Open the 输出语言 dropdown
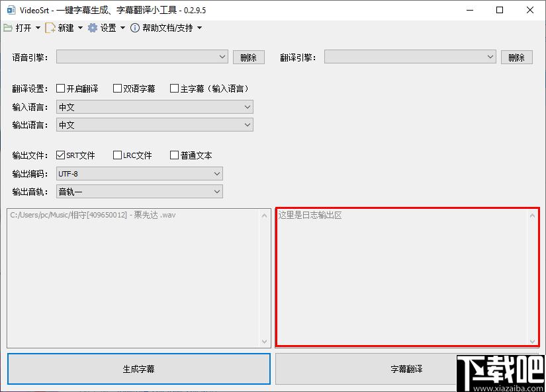Screen dimensions: 546x392 (155, 125)
